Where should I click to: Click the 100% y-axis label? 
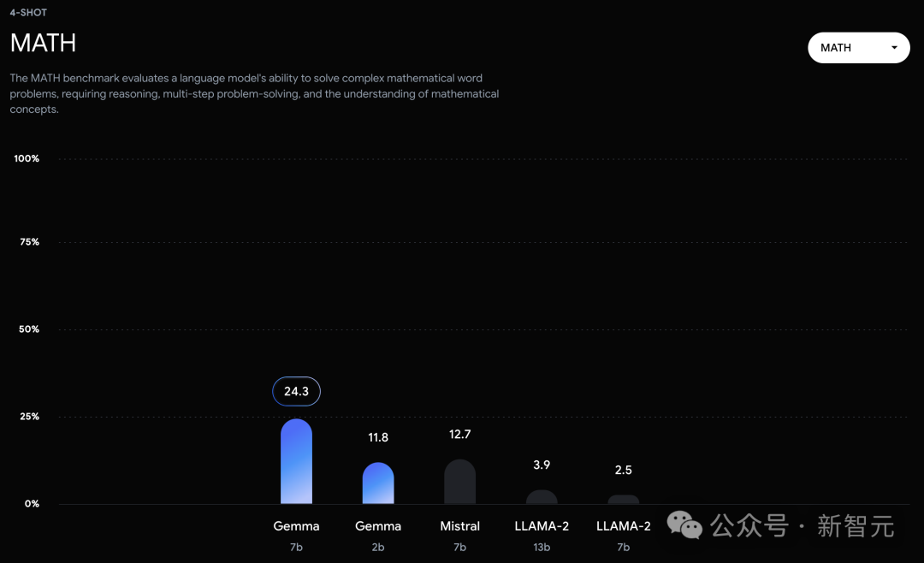27,159
